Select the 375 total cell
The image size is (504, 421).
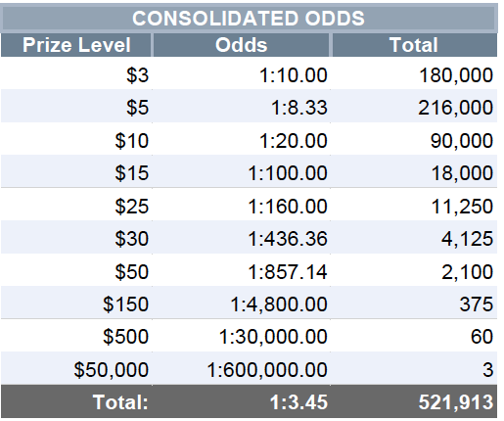tap(414, 304)
